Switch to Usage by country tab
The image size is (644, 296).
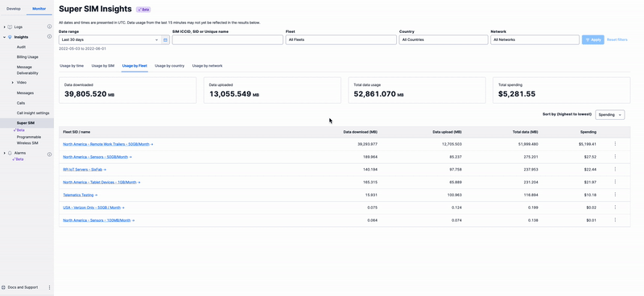coord(169,66)
